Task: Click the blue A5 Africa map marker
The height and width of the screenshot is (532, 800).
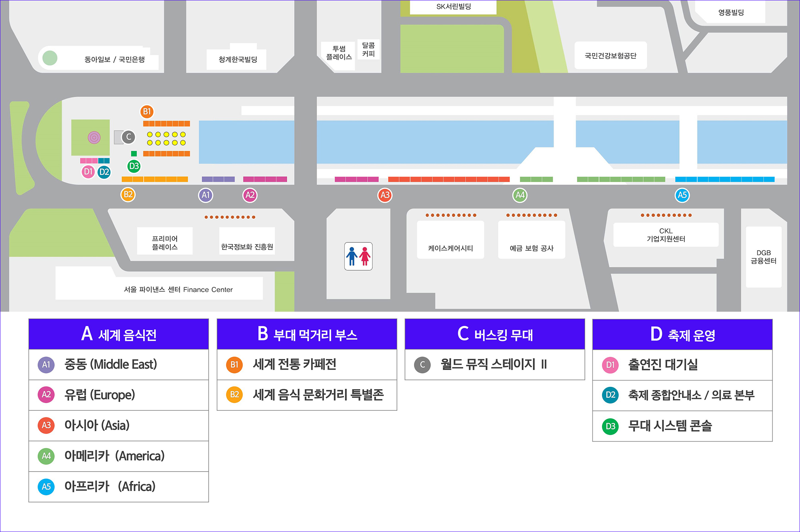Action: [x=682, y=195]
